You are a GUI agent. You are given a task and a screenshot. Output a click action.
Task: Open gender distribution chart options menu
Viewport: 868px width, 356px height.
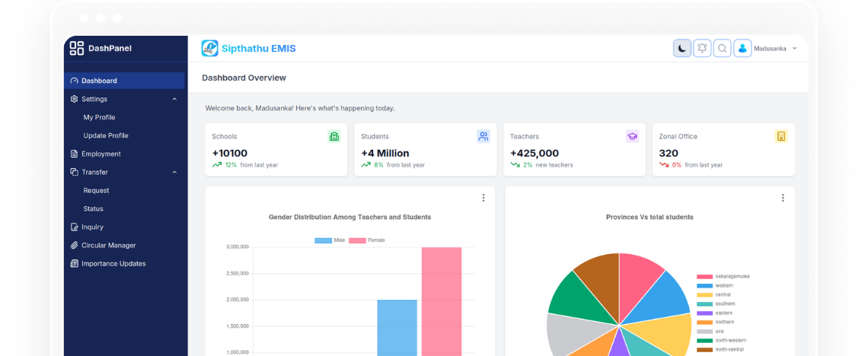(x=483, y=198)
